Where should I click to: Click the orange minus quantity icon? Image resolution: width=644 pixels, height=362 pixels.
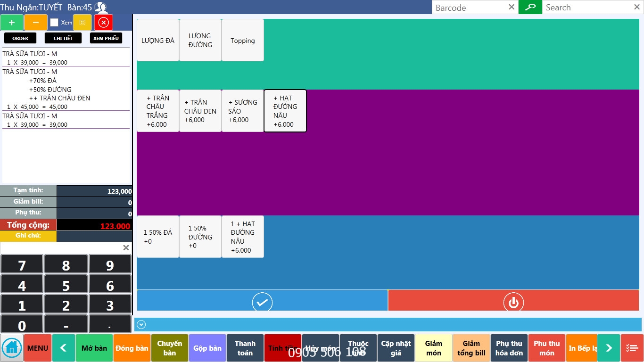[36, 23]
